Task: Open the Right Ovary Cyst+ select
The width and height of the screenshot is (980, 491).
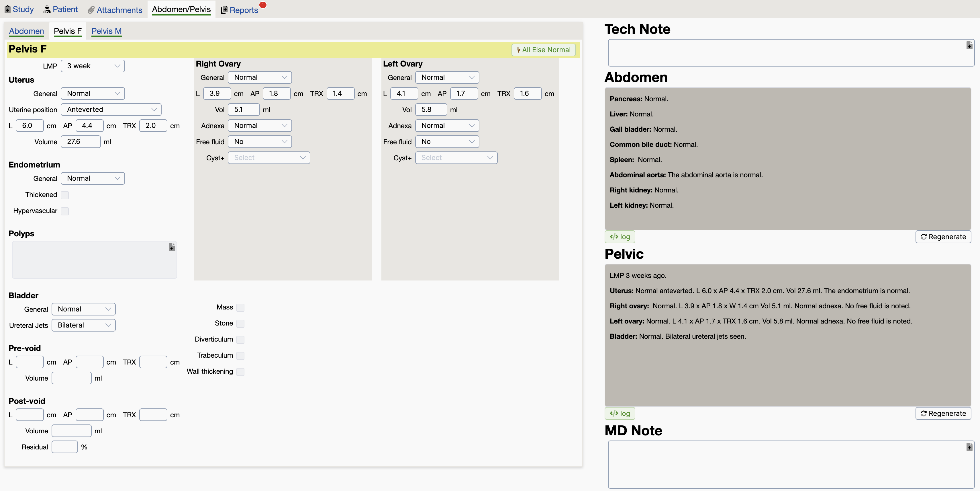Action: click(268, 157)
